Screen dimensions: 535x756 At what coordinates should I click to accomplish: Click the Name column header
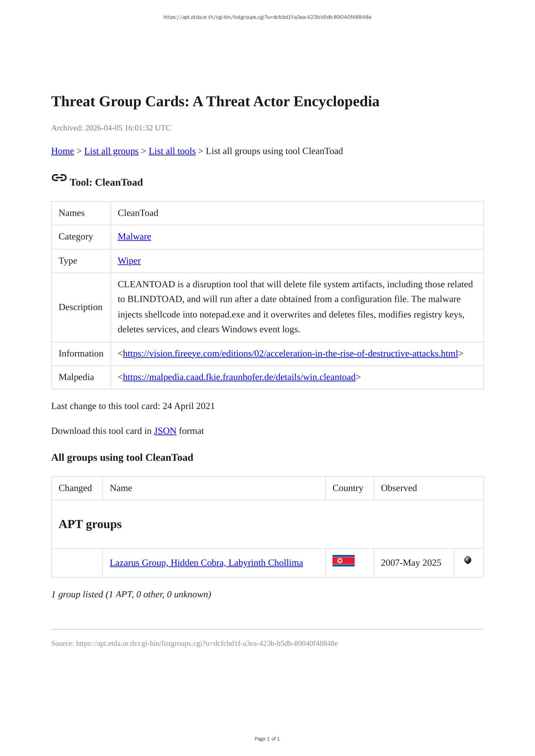121,488
